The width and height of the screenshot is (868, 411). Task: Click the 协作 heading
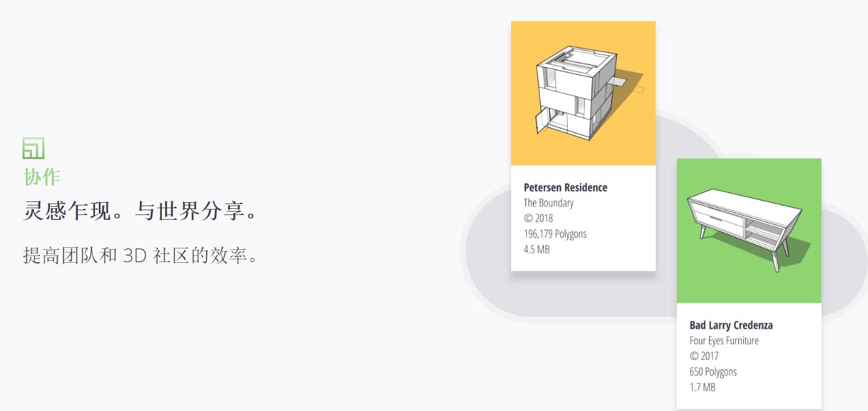click(42, 177)
